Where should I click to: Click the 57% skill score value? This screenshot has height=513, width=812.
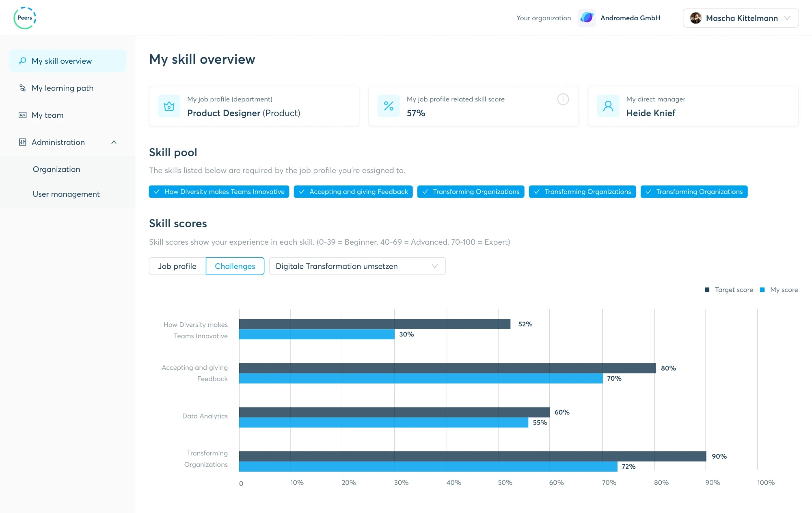point(416,113)
